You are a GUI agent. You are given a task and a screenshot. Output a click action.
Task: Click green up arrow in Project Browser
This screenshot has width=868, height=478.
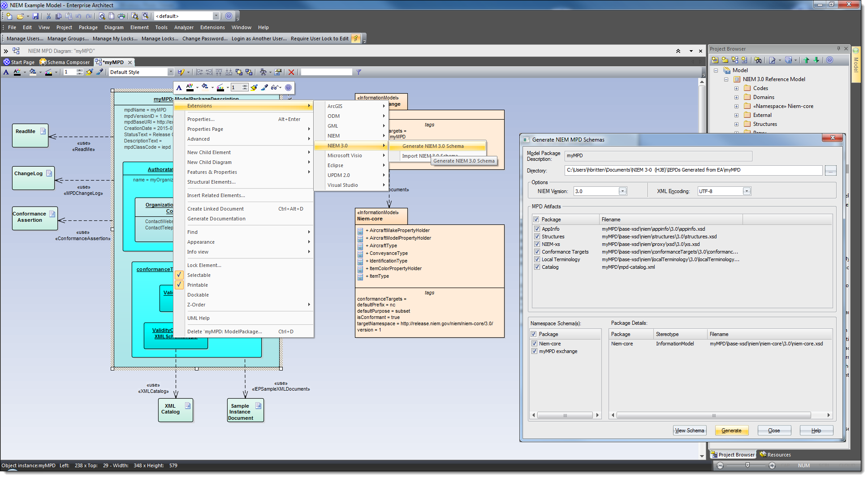coord(807,60)
